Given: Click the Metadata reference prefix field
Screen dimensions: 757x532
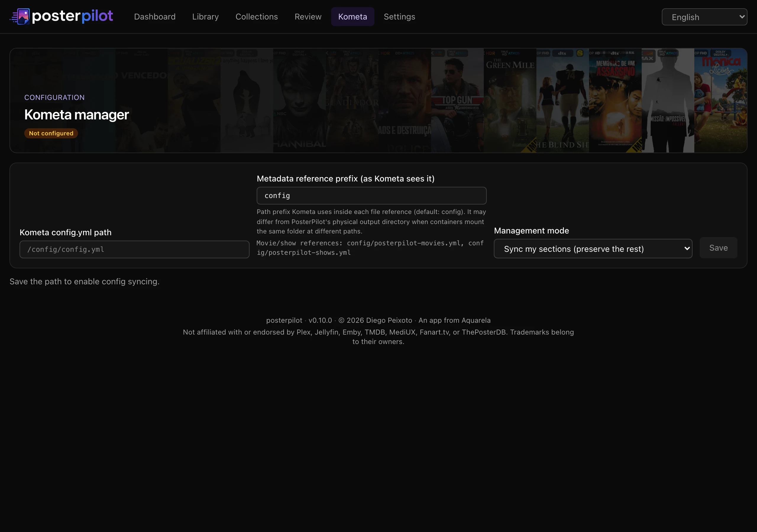Looking at the screenshot, I should (x=371, y=195).
